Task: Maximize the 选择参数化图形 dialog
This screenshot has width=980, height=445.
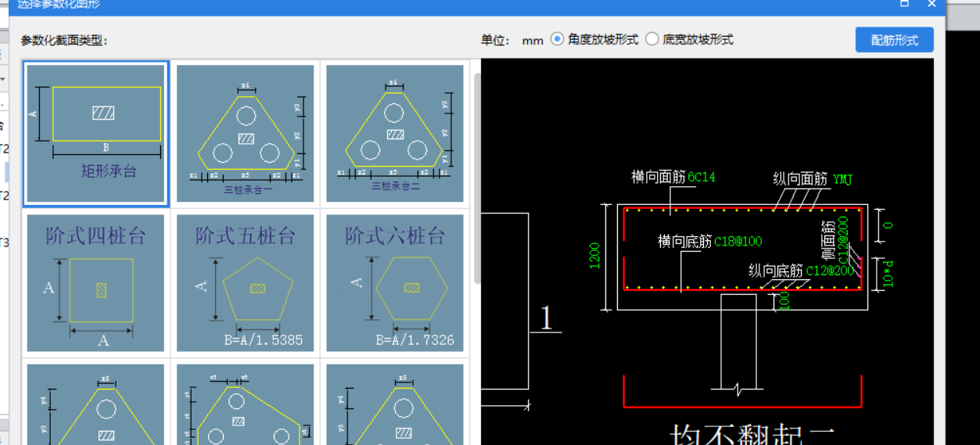Action: point(904,4)
